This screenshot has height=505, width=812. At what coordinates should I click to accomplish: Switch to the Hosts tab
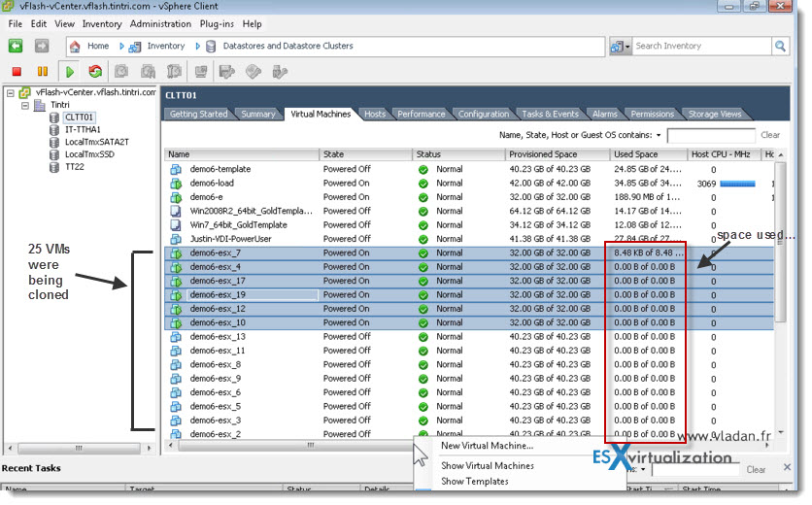pos(374,114)
